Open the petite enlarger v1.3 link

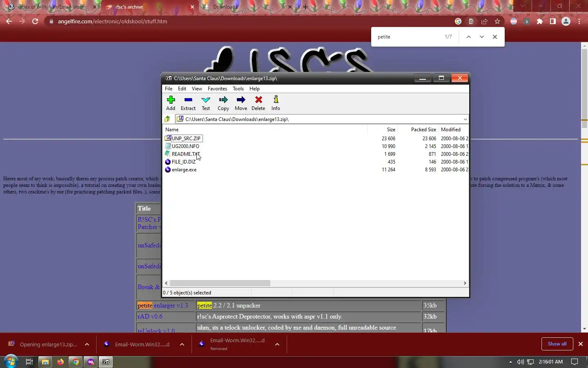(x=163, y=305)
